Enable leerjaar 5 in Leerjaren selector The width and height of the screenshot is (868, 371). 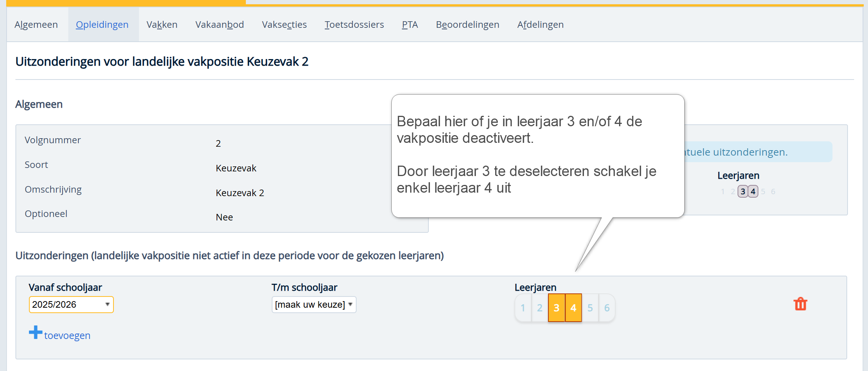coord(590,308)
